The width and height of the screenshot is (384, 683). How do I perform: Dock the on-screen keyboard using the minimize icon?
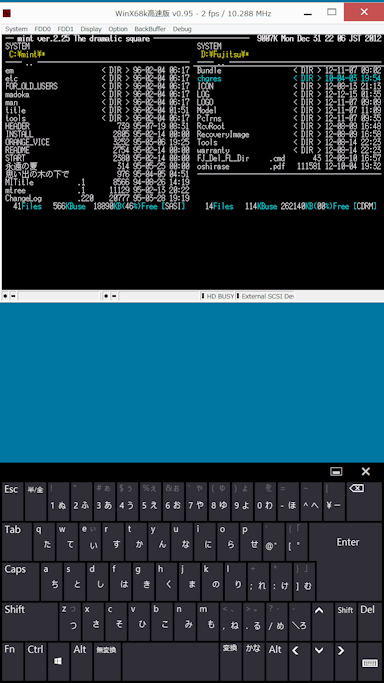[336, 472]
